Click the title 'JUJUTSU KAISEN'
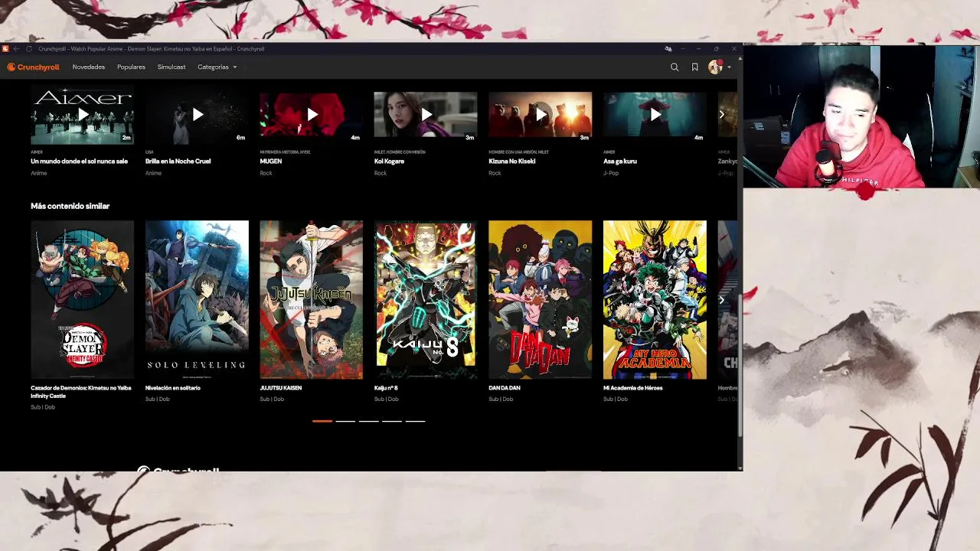 click(281, 388)
